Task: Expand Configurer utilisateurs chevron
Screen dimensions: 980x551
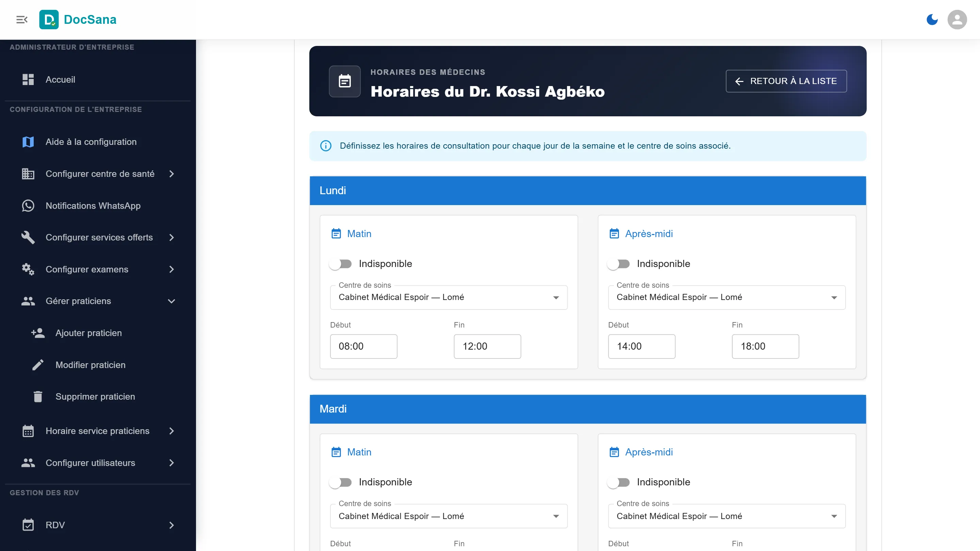Action: [x=171, y=463]
